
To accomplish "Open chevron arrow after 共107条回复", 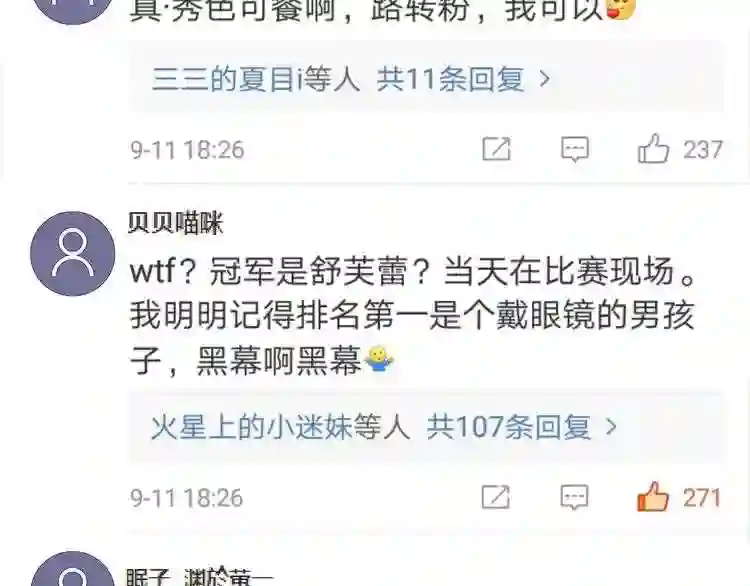I will (x=611, y=426).
